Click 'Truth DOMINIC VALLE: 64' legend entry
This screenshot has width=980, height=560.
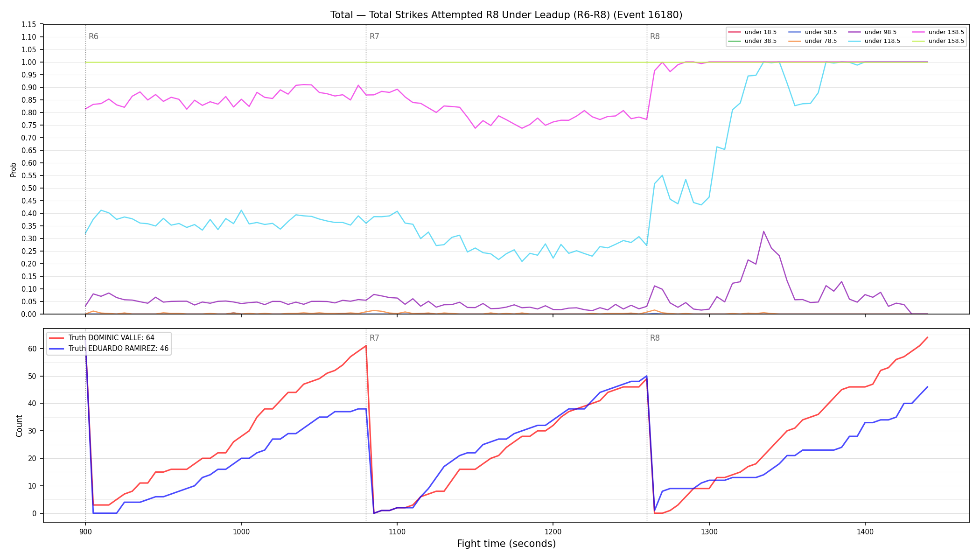102,338
